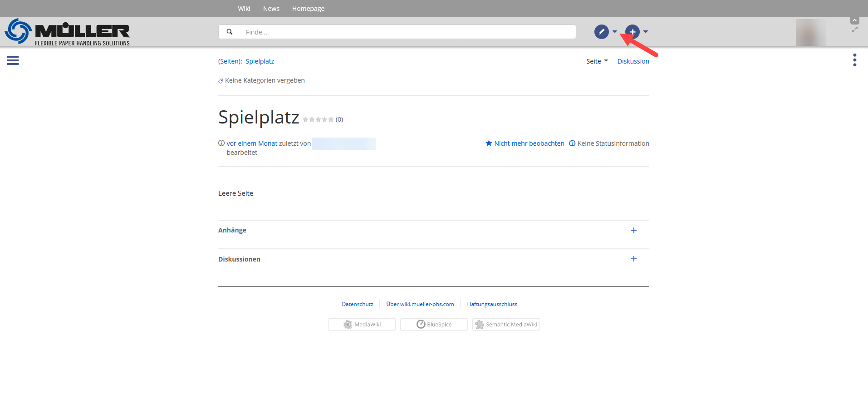
Task: Open the News menu item
Action: tap(271, 9)
